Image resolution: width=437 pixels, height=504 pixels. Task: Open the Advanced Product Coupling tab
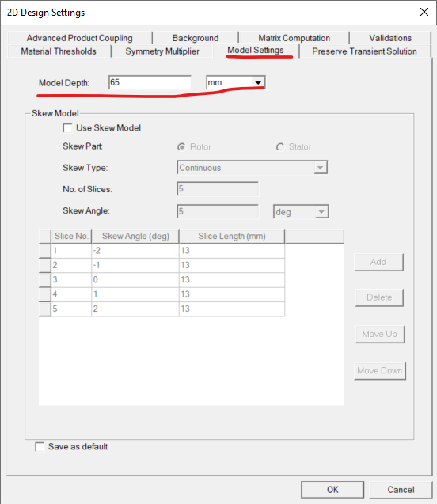click(79, 38)
